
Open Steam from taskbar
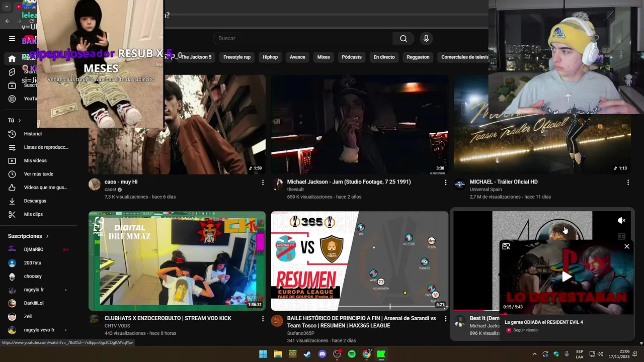pyautogui.click(x=307, y=354)
